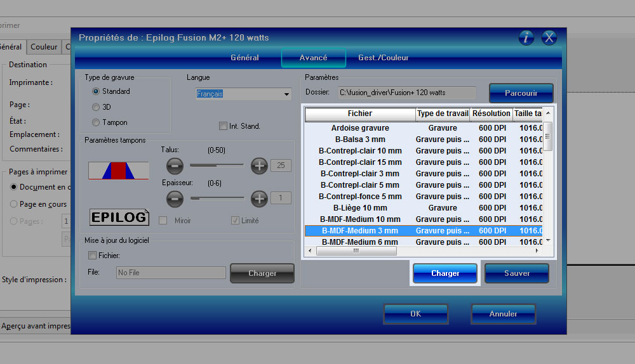The image size is (635, 364).
Task: Decrease Talus with the minus button
Action: tap(175, 166)
